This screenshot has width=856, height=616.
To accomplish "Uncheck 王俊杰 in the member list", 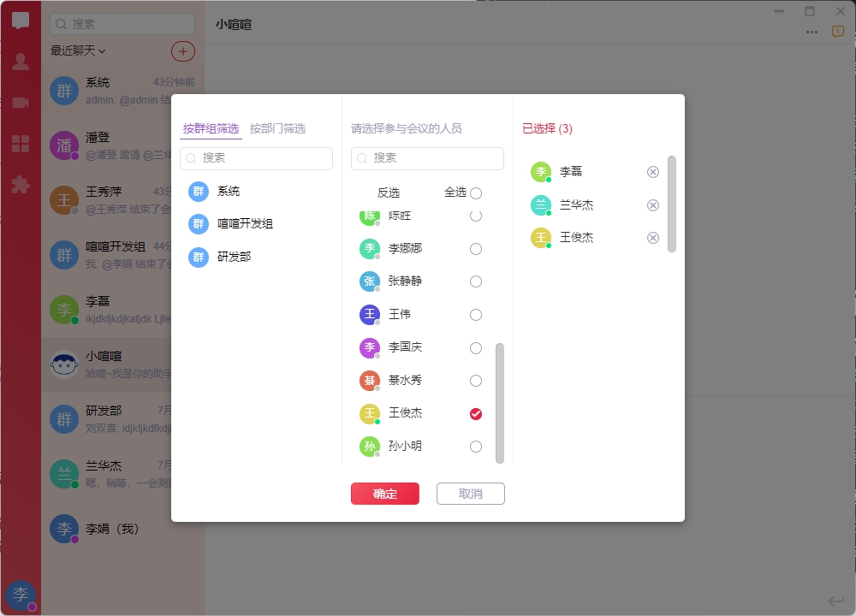I will (x=476, y=414).
